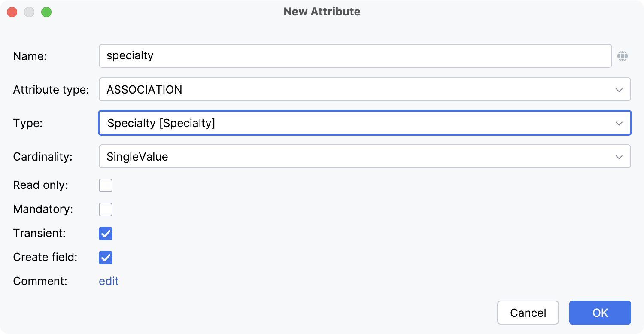
Task: Click the globe icon beside the Name field
Action: [623, 56]
